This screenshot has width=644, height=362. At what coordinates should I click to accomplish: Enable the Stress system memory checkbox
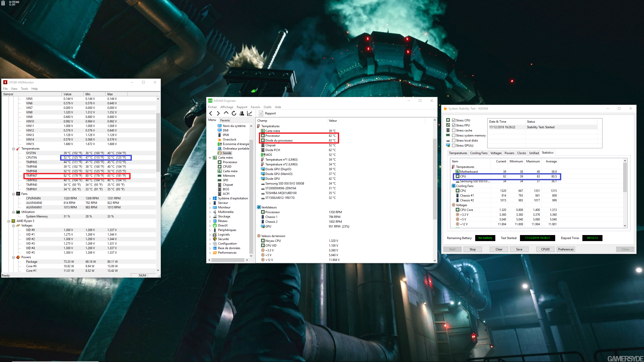click(454, 135)
